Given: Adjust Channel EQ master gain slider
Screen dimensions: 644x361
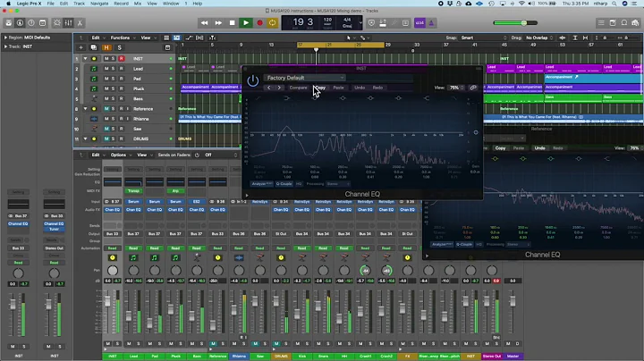Looking at the screenshot, I should coord(476,132).
